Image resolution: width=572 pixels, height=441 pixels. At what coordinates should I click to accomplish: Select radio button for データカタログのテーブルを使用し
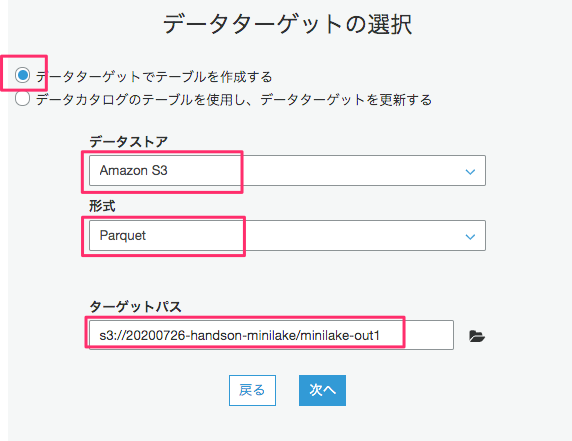click(x=23, y=98)
